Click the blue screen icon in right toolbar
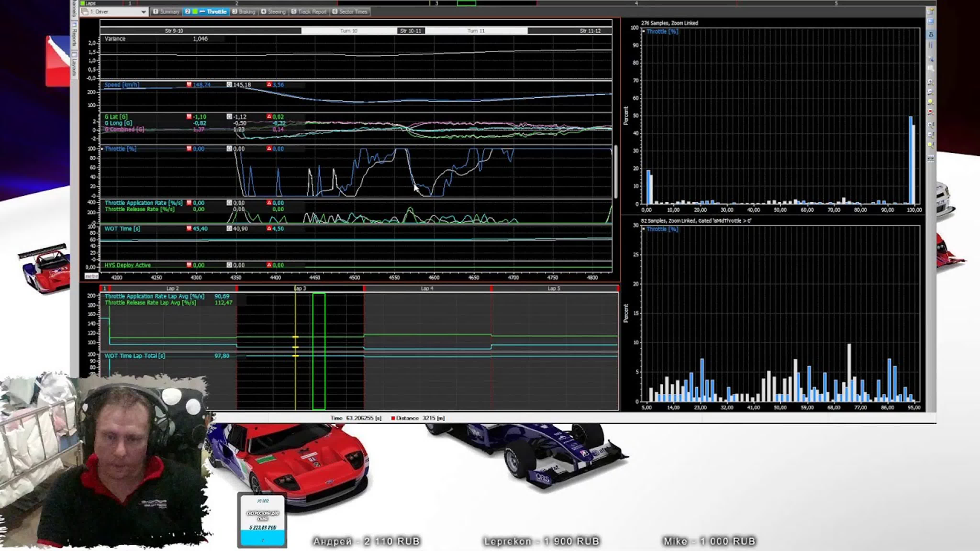This screenshot has width=980, height=551. (x=930, y=21)
